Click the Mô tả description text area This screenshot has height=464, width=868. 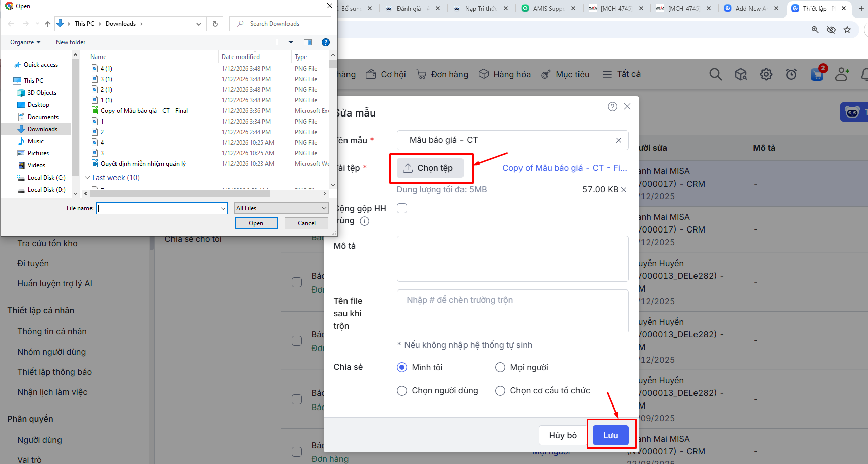512,258
